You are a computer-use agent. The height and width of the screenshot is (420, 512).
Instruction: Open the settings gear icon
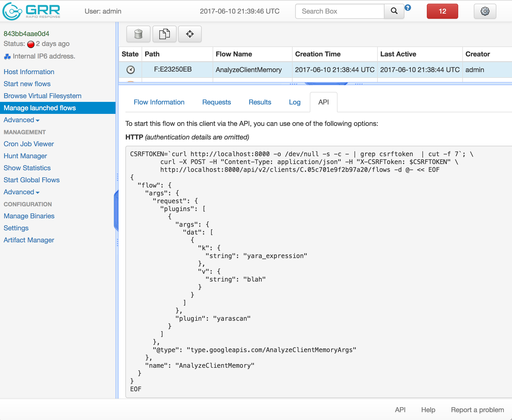click(485, 11)
